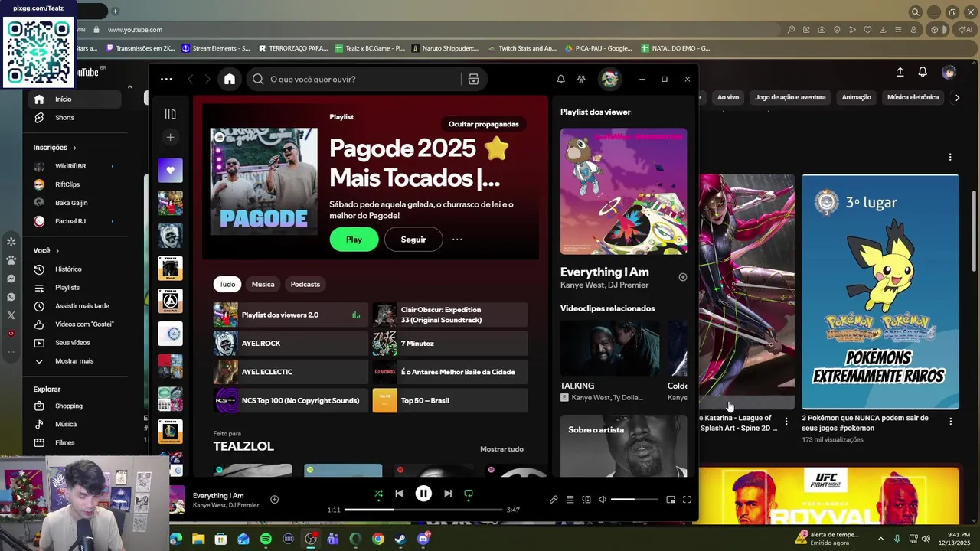Open options for the Pokémon Shorts video
Screen dimensions: 980x551
pyautogui.click(x=951, y=422)
